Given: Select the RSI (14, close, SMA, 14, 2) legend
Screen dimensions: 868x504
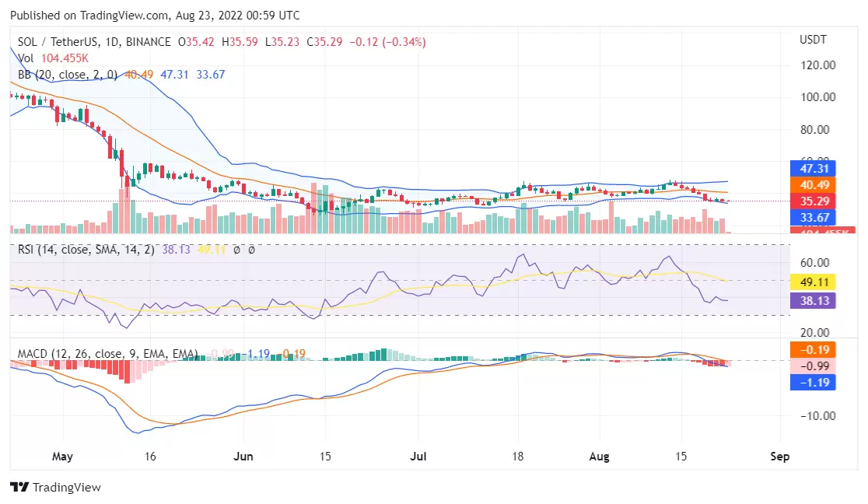Looking at the screenshot, I should coord(86,250).
